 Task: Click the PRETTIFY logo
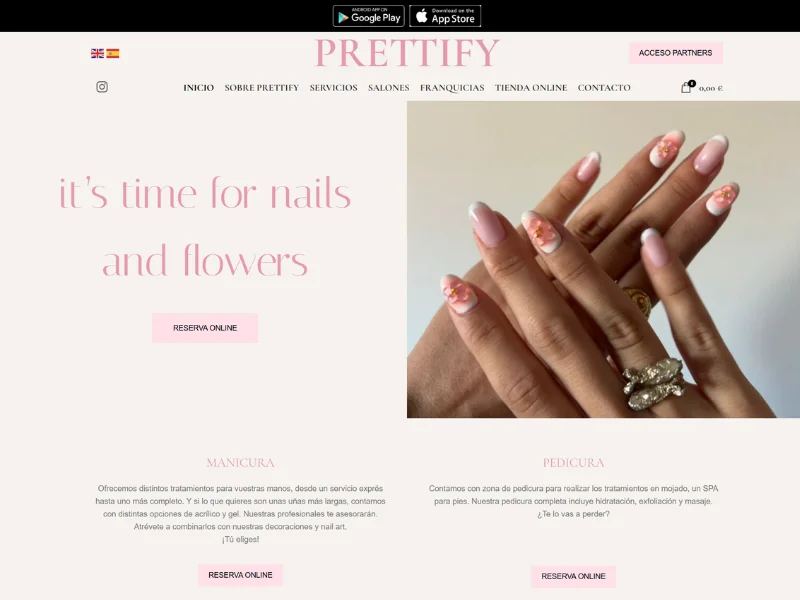pos(407,53)
